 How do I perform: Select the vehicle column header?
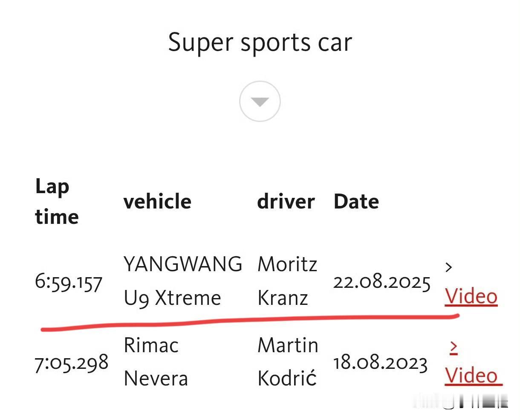click(157, 202)
